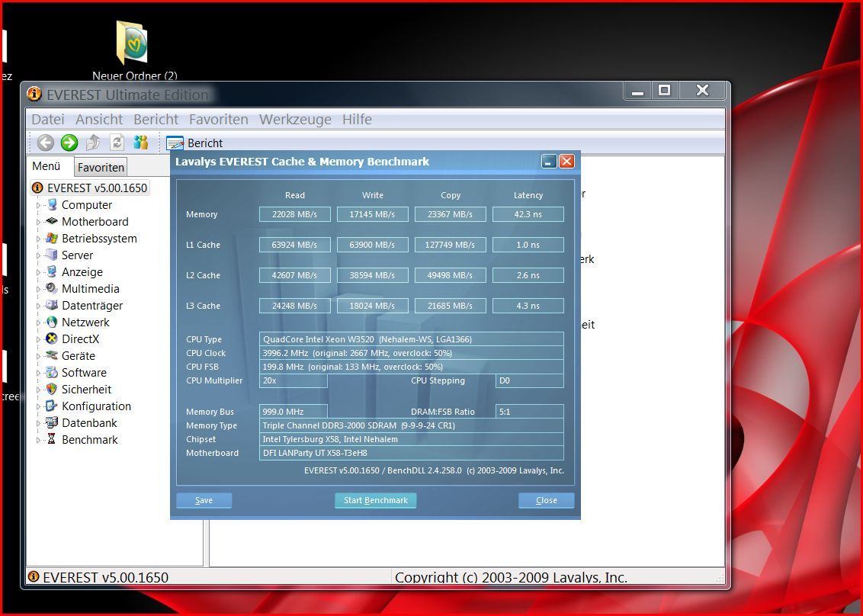The height and width of the screenshot is (616, 863).
Task: Click the DRAM:FSB Ratio 5:1 field
Action: pos(530,412)
